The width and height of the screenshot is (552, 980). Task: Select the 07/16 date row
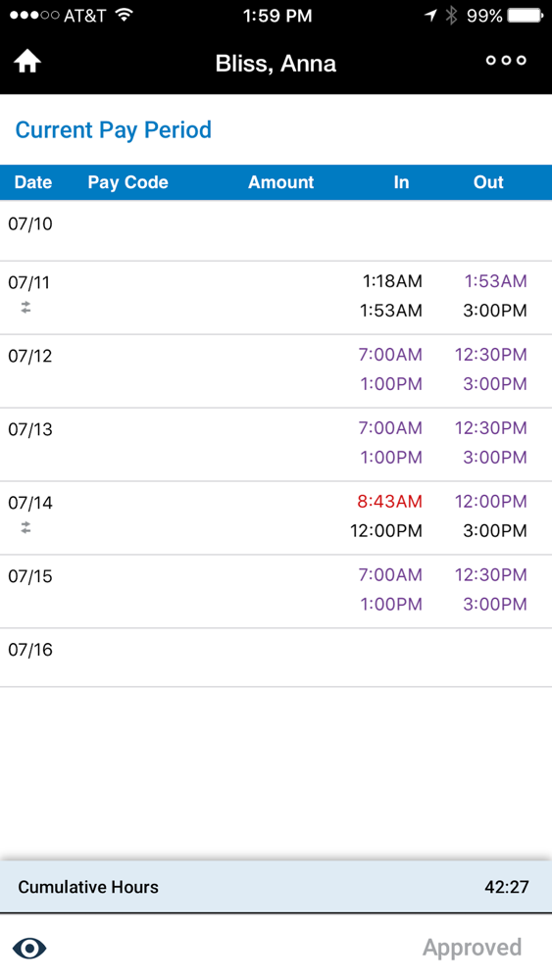[x=276, y=658]
